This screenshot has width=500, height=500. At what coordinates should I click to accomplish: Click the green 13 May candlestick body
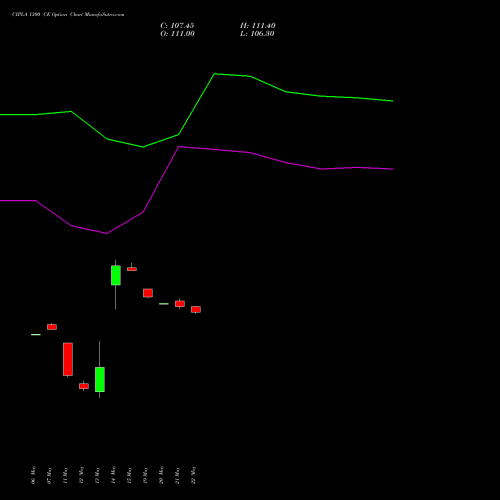pyautogui.click(x=100, y=379)
